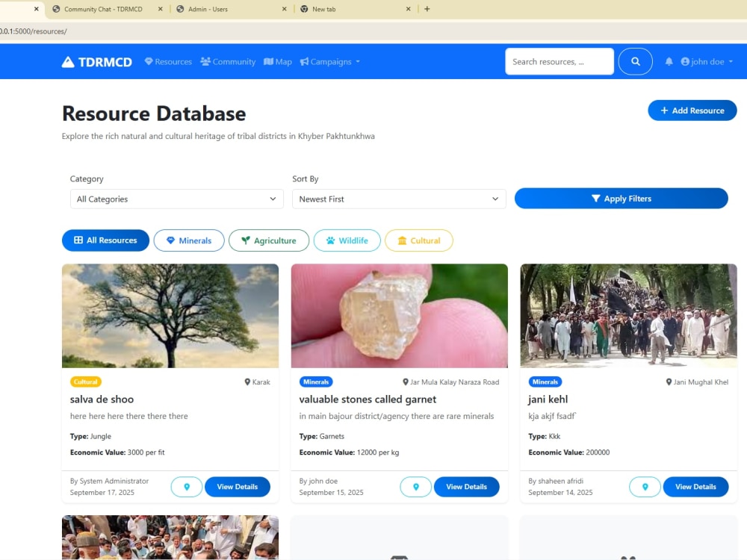Click the Minerals badge on jani kehl card
Screen dimensions: 747x560
point(545,382)
